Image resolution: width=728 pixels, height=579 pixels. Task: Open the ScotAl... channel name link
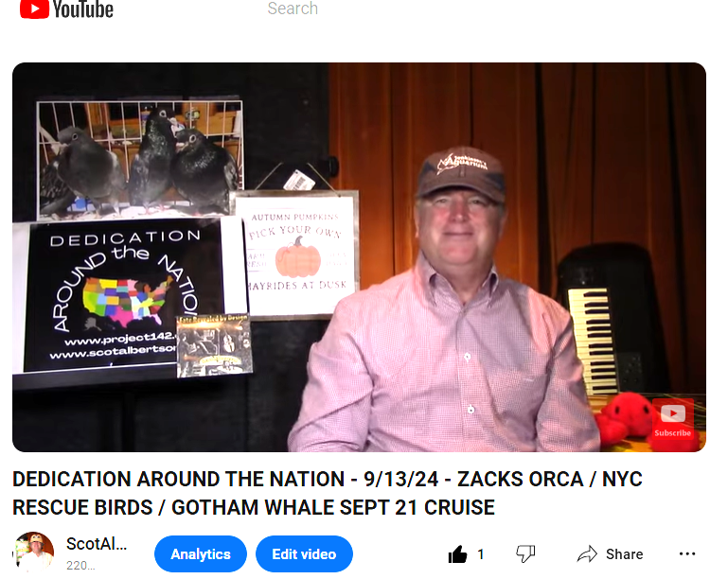(97, 544)
